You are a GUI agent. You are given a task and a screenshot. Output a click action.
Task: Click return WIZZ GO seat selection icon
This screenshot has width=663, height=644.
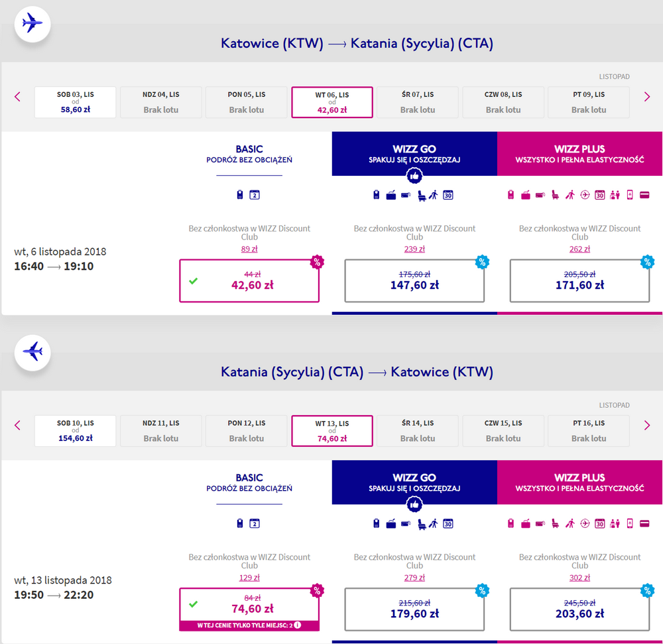pos(422,525)
